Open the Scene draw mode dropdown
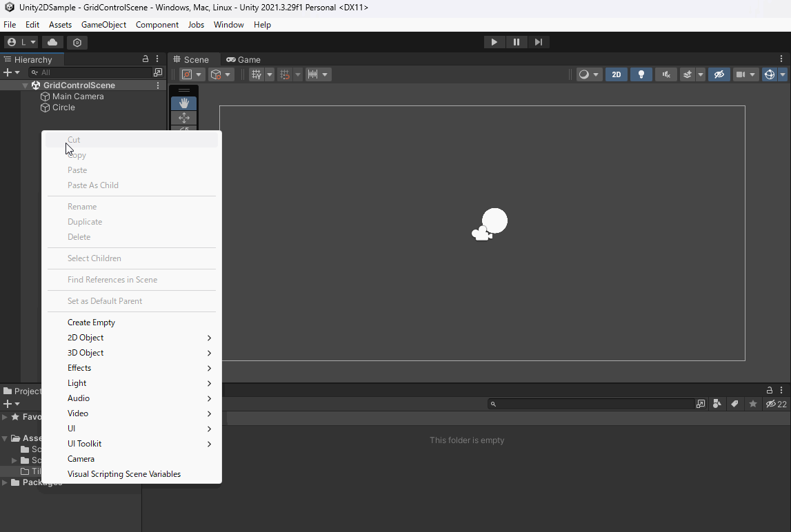The width and height of the screenshot is (791, 532). [589, 74]
